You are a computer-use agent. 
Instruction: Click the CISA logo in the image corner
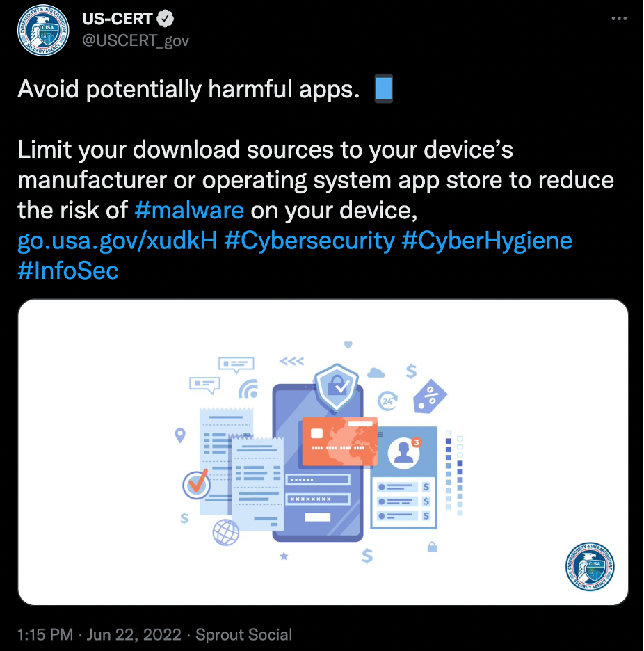tap(590, 566)
